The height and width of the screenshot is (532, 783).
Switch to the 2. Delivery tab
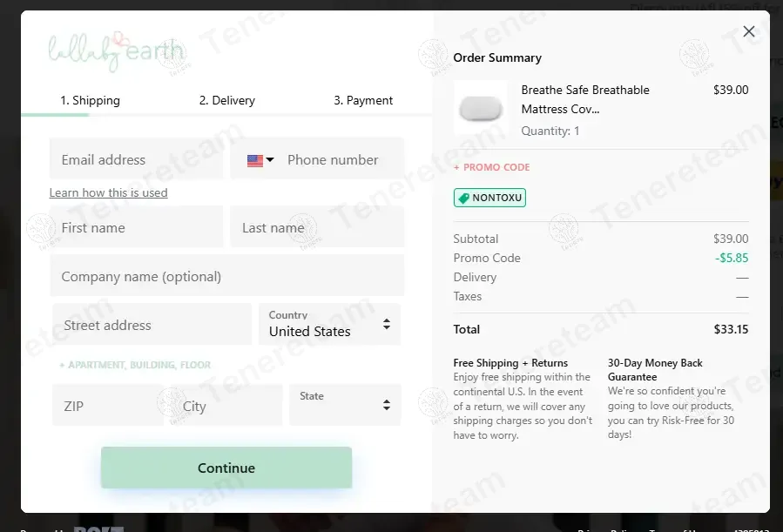coord(227,100)
